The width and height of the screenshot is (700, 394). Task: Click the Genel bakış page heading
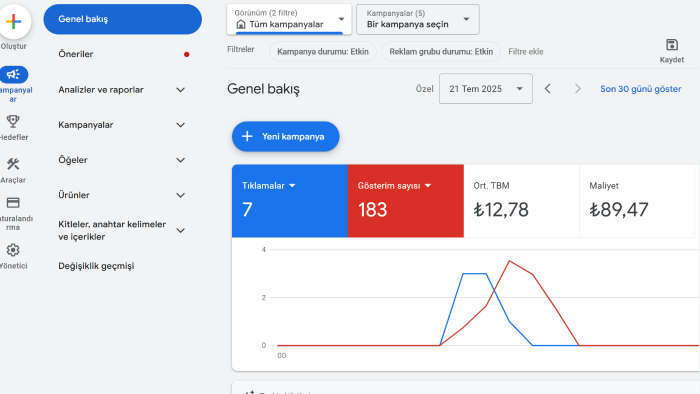pos(263,89)
